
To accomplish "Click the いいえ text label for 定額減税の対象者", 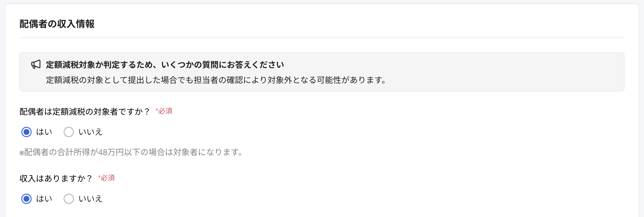I will tap(90, 132).
